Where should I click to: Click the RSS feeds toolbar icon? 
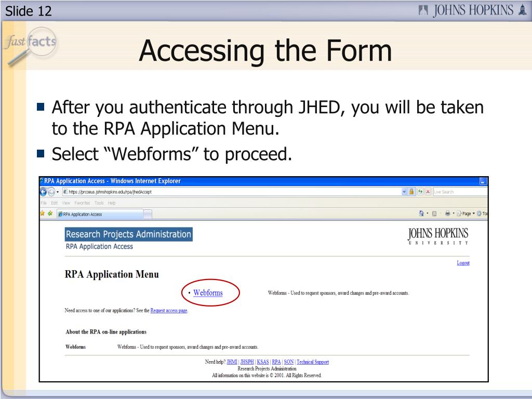coord(434,214)
